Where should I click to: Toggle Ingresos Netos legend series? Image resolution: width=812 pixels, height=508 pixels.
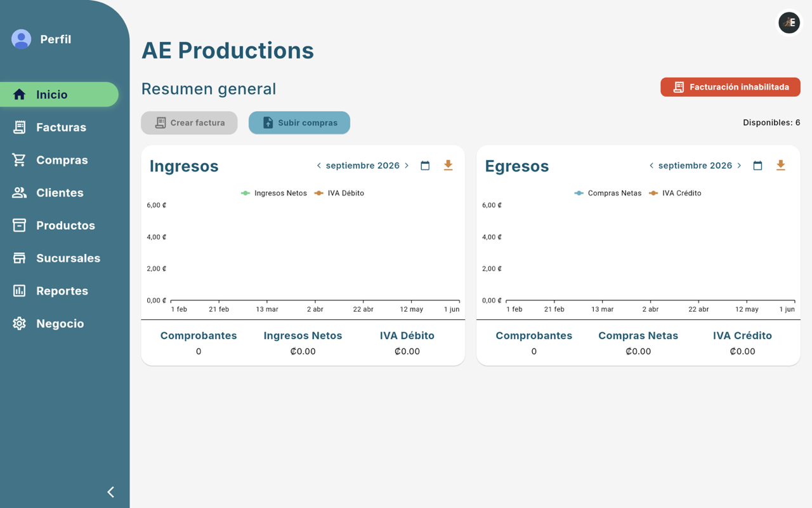[274, 193]
